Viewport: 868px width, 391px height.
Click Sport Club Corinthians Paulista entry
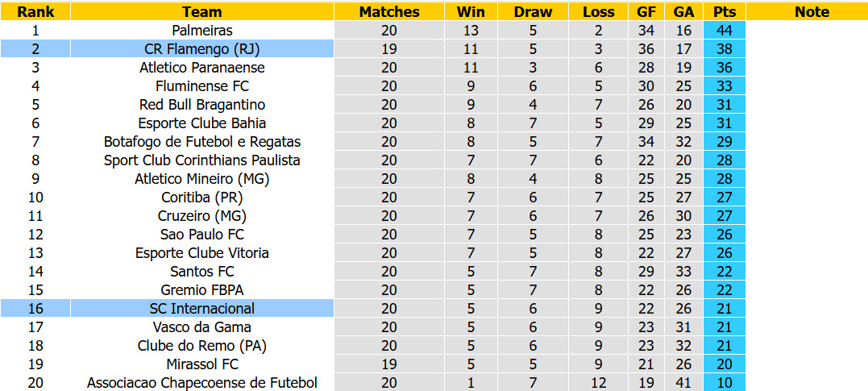pos(202,160)
